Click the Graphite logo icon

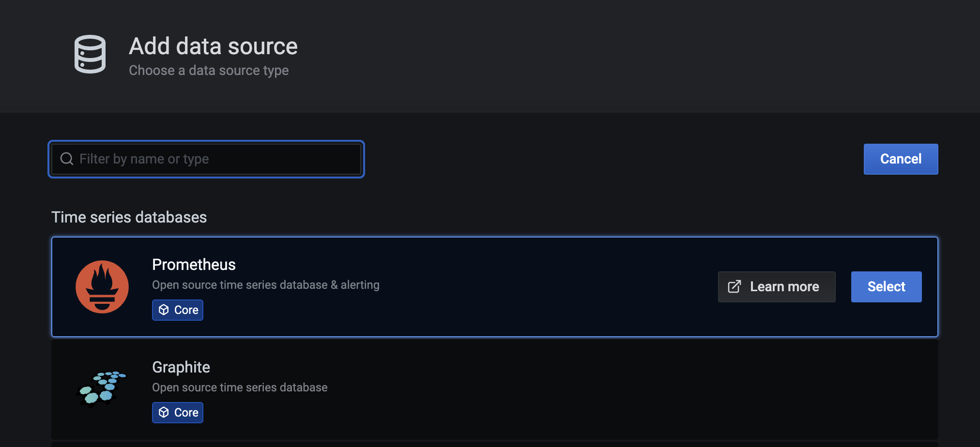tap(102, 389)
